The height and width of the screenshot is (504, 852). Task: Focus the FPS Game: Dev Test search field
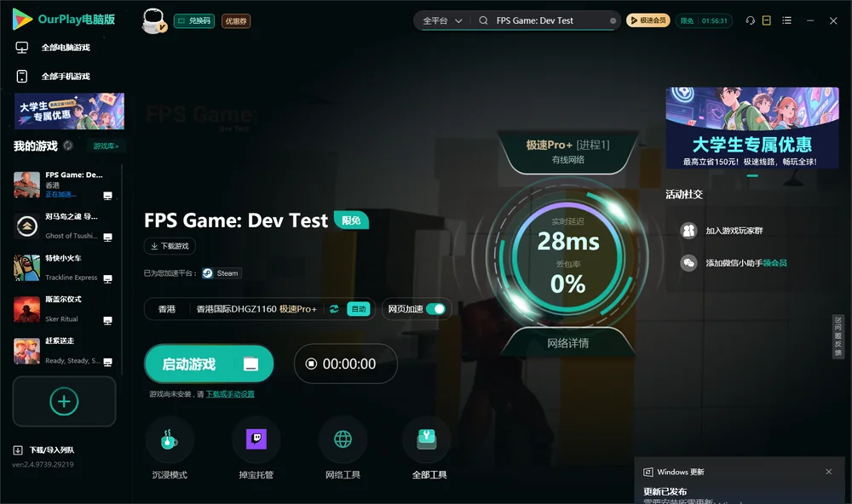click(x=549, y=20)
